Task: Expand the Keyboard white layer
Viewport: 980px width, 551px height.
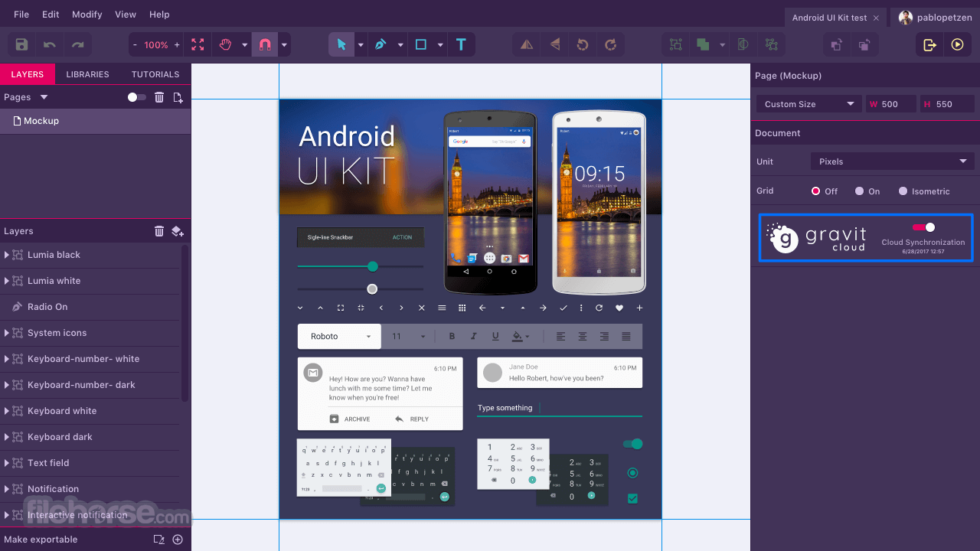Action: (7, 411)
